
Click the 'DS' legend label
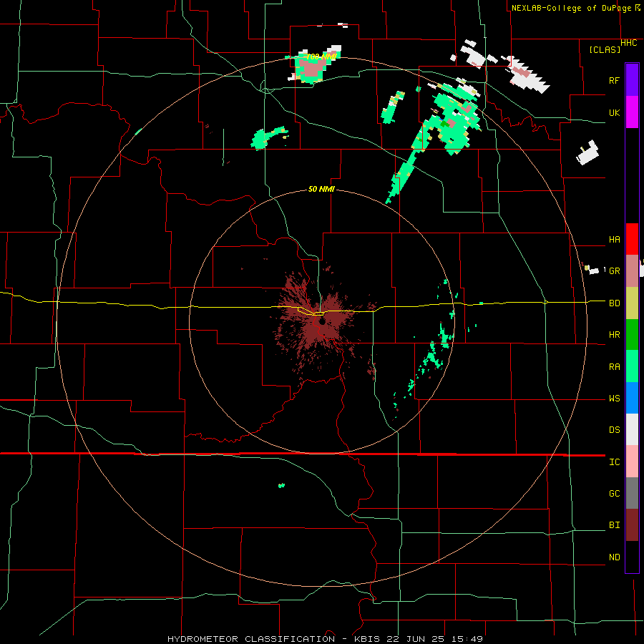point(614,430)
